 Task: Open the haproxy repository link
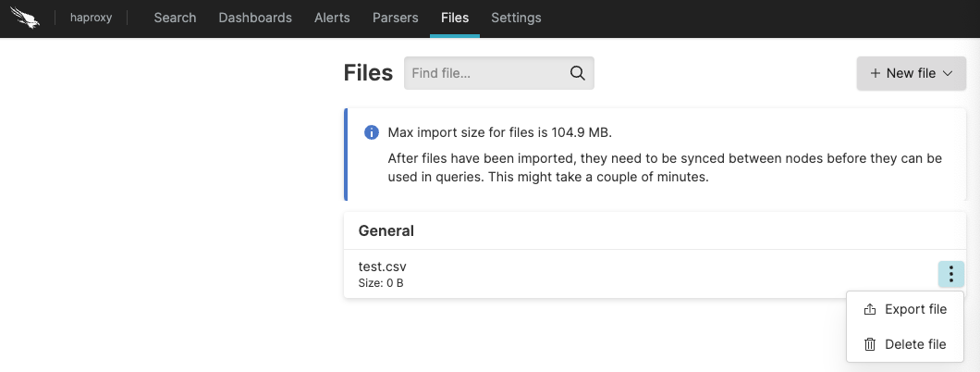[91, 19]
